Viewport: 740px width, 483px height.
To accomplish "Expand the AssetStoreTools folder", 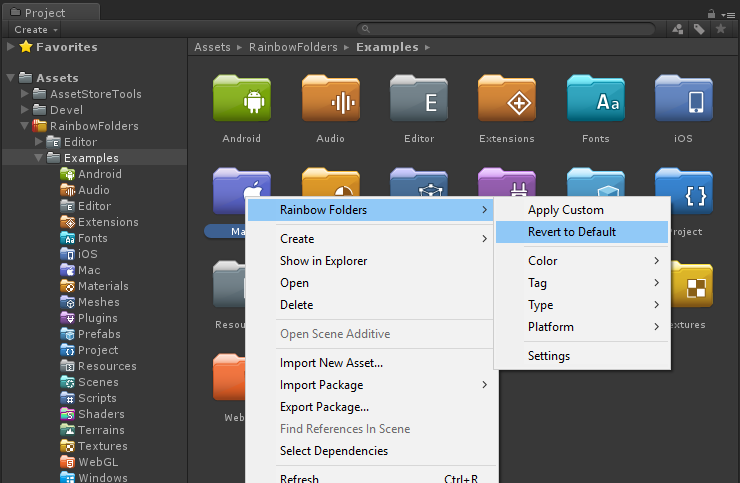I will point(25,93).
